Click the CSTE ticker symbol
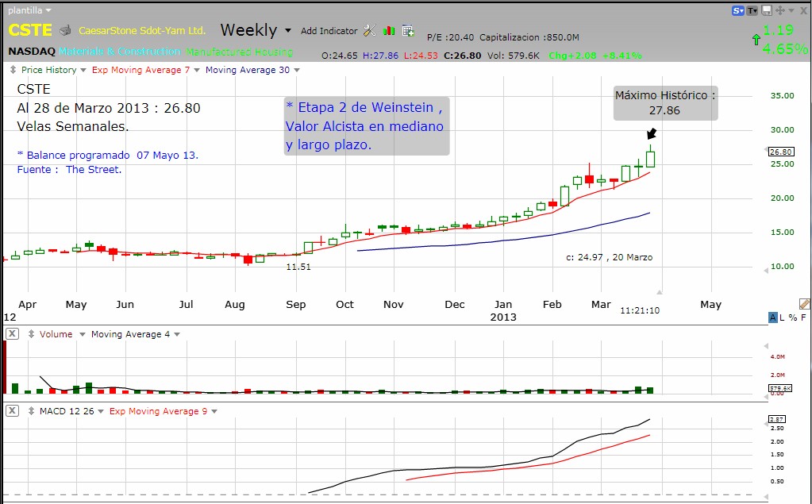Screen dimensions: 812x504 pyautogui.click(x=30, y=30)
